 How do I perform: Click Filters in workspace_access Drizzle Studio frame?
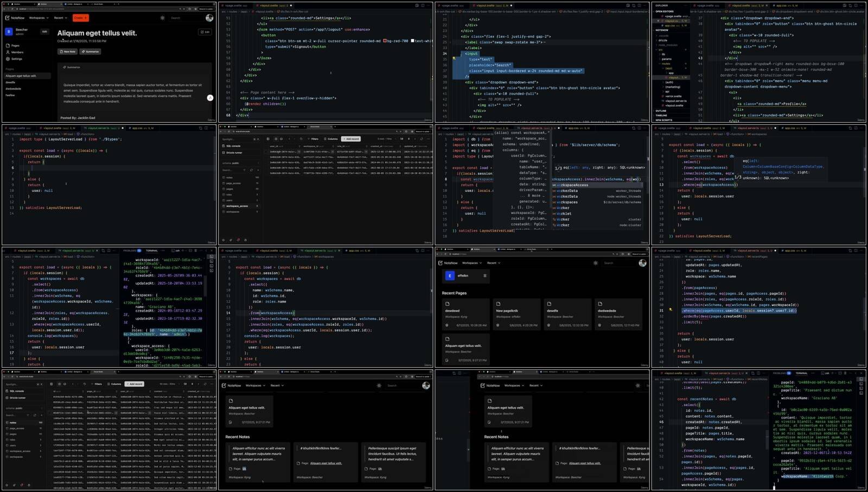pyautogui.click(x=314, y=138)
